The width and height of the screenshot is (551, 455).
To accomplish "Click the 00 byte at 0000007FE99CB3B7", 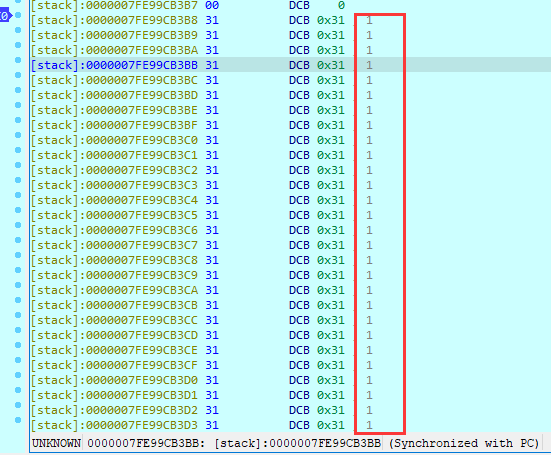I will (x=212, y=5).
